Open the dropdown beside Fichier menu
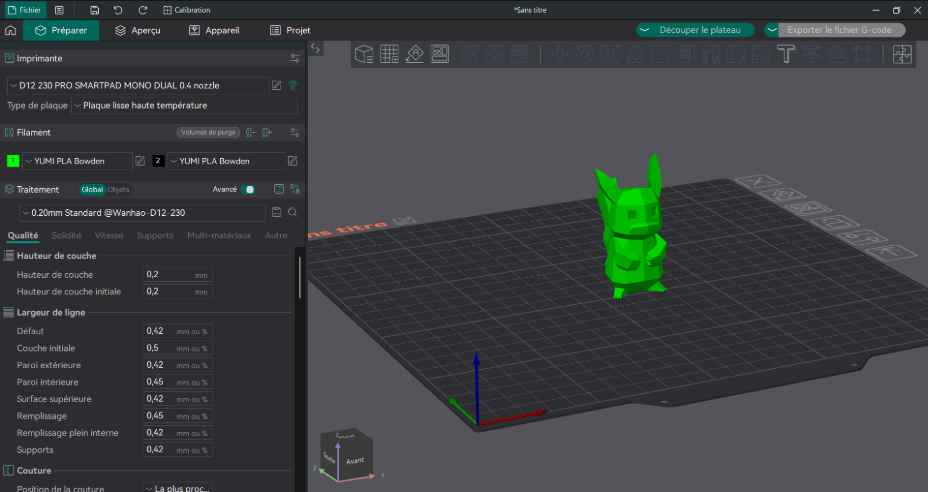The width and height of the screenshot is (928, 492). 59,10
